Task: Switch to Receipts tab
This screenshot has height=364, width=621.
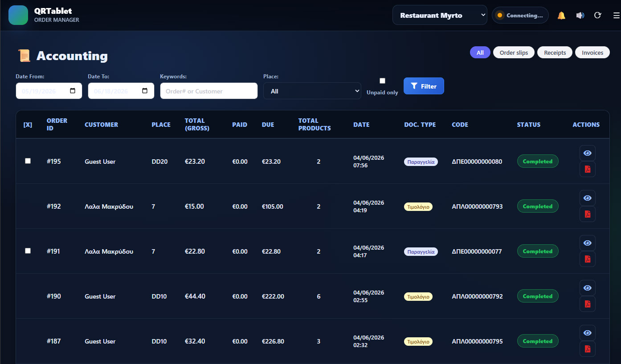Action: tap(555, 53)
